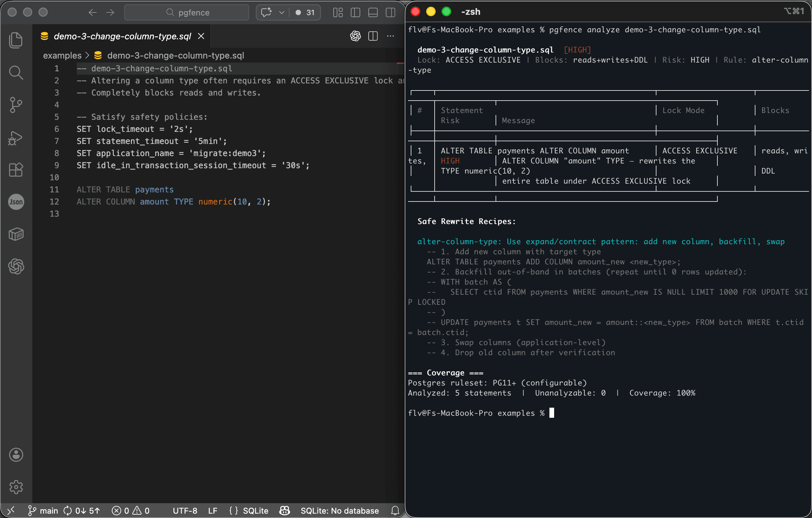Select the demo-3-change-column-type.sql tab

[x=123, y=36]
